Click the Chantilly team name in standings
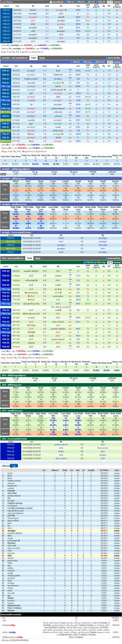Image resolution: width=122 pixels, height=644 pixels. (x=11, y=491)
